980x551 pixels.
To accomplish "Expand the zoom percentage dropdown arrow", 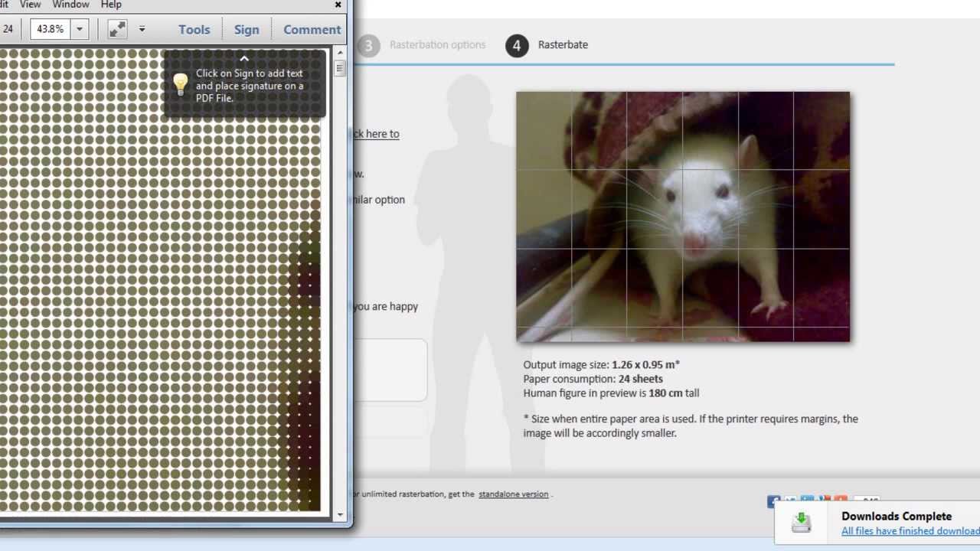I will pos(80,29).
